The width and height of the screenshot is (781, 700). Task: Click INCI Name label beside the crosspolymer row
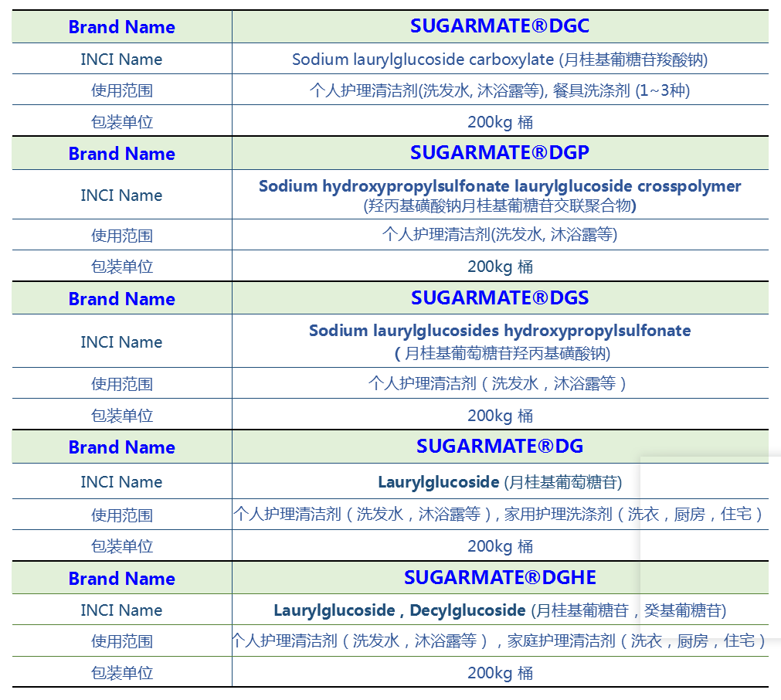tap(121, 195)
